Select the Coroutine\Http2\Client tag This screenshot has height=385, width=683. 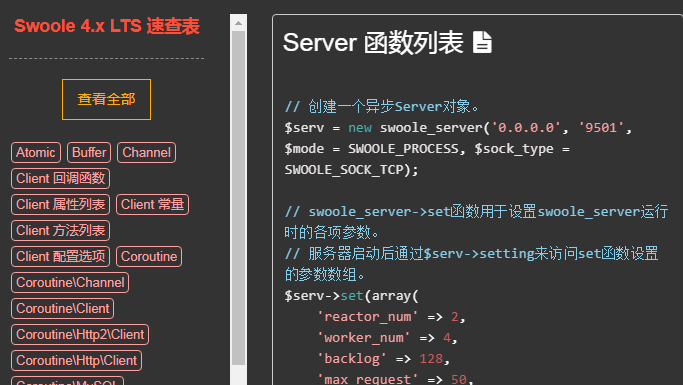[80, 334]
